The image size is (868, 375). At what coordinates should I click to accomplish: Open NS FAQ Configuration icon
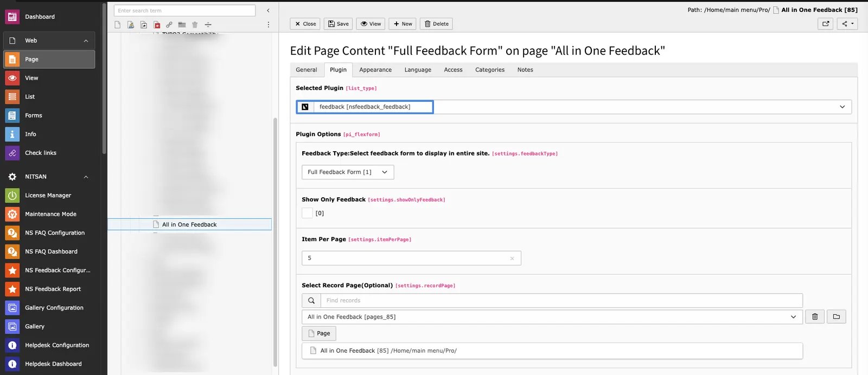tap(12, 232)
